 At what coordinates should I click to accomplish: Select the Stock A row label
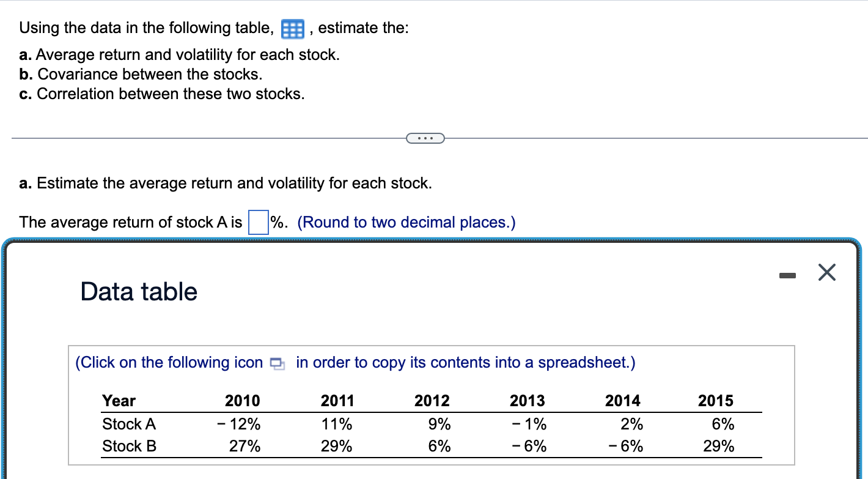[128, 424]
